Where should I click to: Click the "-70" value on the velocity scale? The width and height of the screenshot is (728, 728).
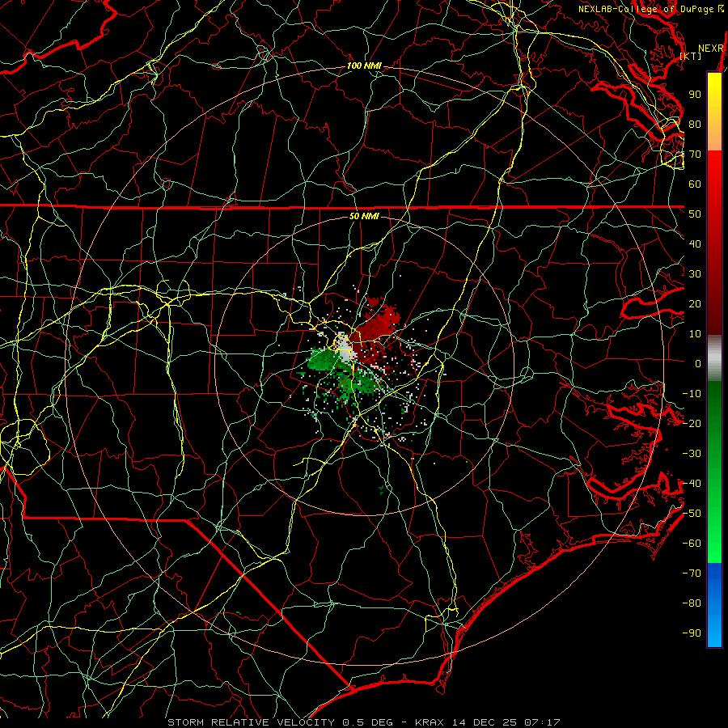click(692, 574)
